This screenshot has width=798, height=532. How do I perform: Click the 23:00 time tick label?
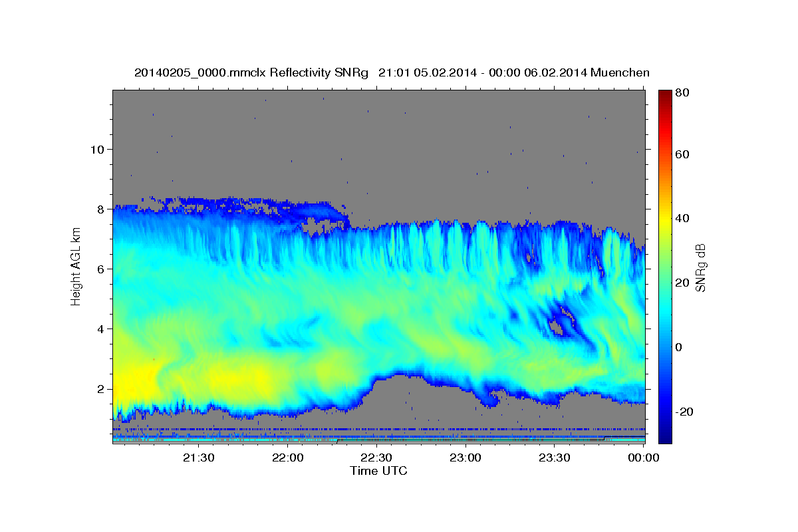465,458
